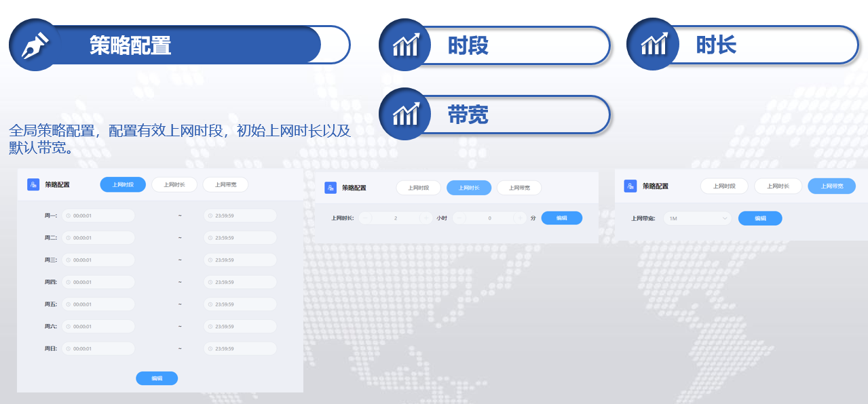Click clock icon in 周一 end time field
The width and height of the screenshot is (868, 404).
(210, 216)
